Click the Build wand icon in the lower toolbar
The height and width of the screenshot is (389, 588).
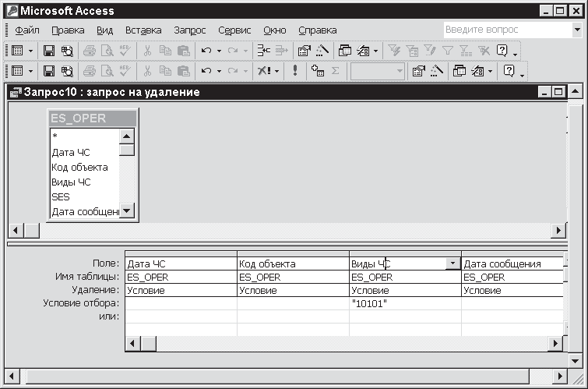click(x=435, y=71)
